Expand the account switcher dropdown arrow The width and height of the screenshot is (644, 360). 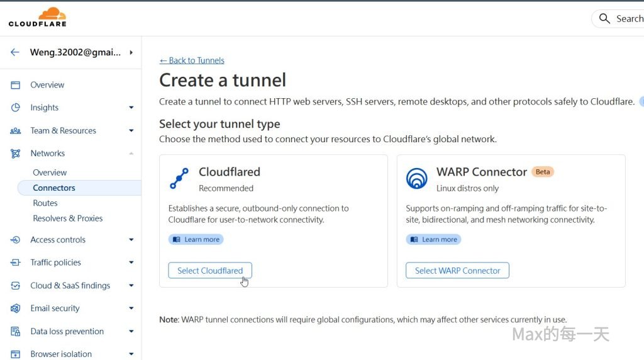[x=131, y=52]
